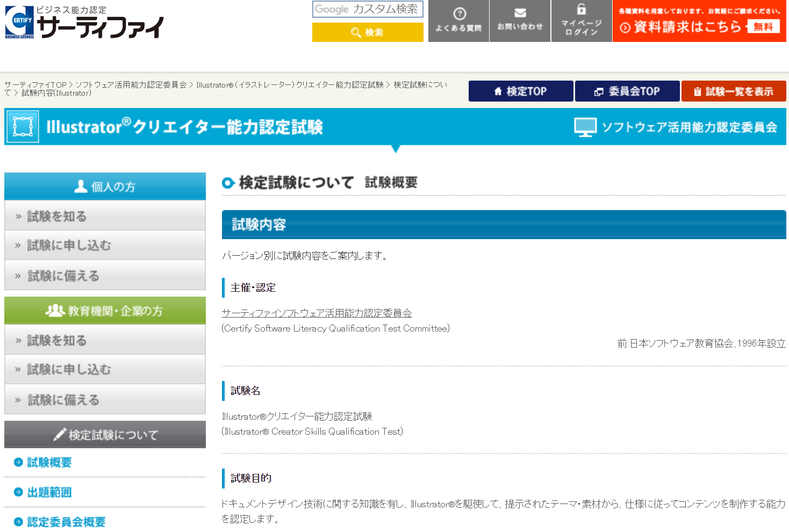
Task: Go to サーティファイTOP breadcrumb link
Action: (x=35, y=85)
